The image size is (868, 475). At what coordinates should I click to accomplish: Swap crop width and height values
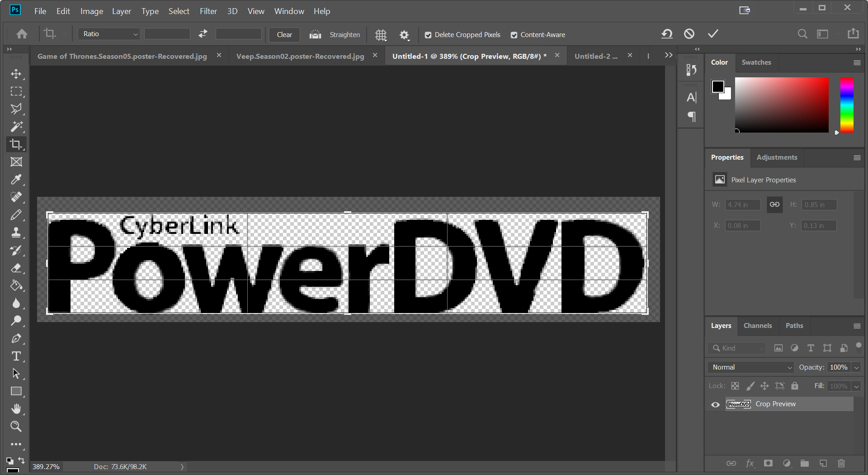203,33
